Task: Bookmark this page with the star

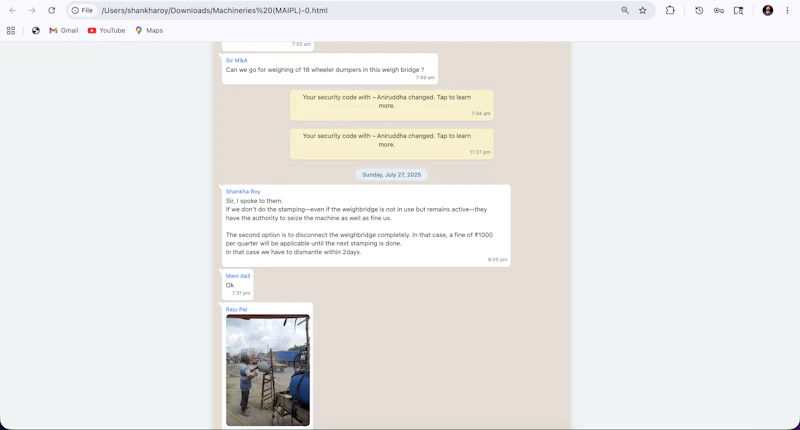Action: (643, 10)
